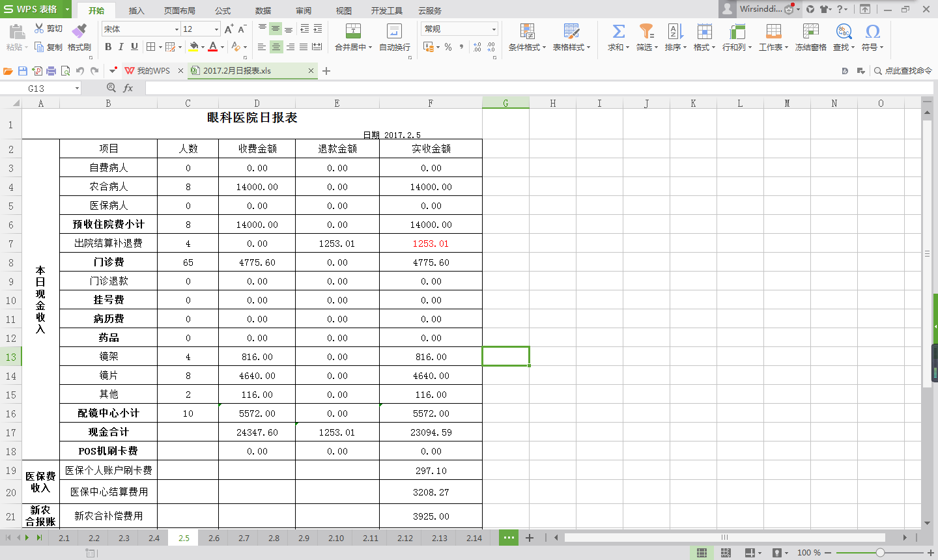Enable 自动换行 (Wrap Text)
This screenshot has height=560, width=938.
coord(393,37)
